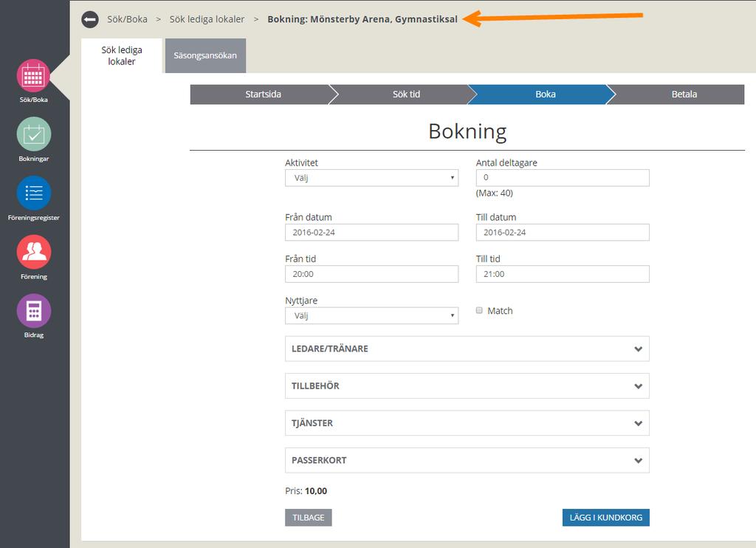Select the Boka step
The width and height of the screenshot is (756, 548).
click(x=546, y=95)
